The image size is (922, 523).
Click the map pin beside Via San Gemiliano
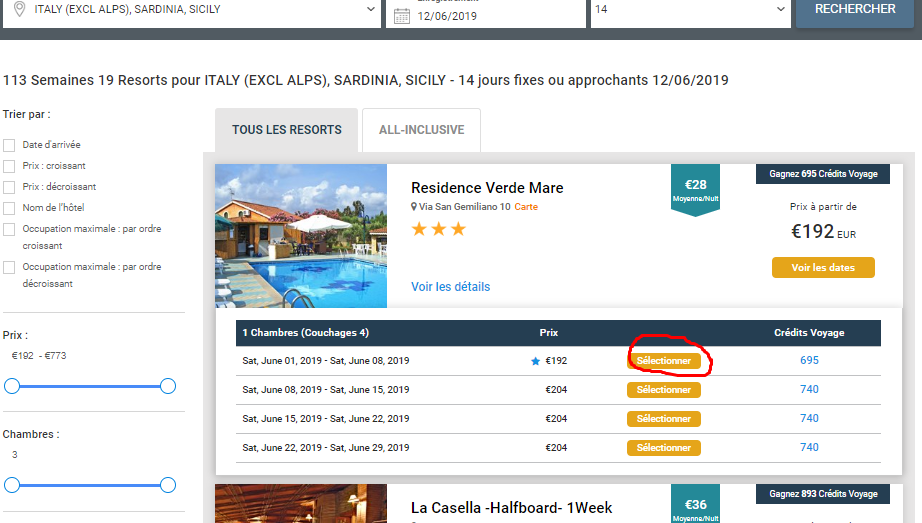click(x=414, y=206)
